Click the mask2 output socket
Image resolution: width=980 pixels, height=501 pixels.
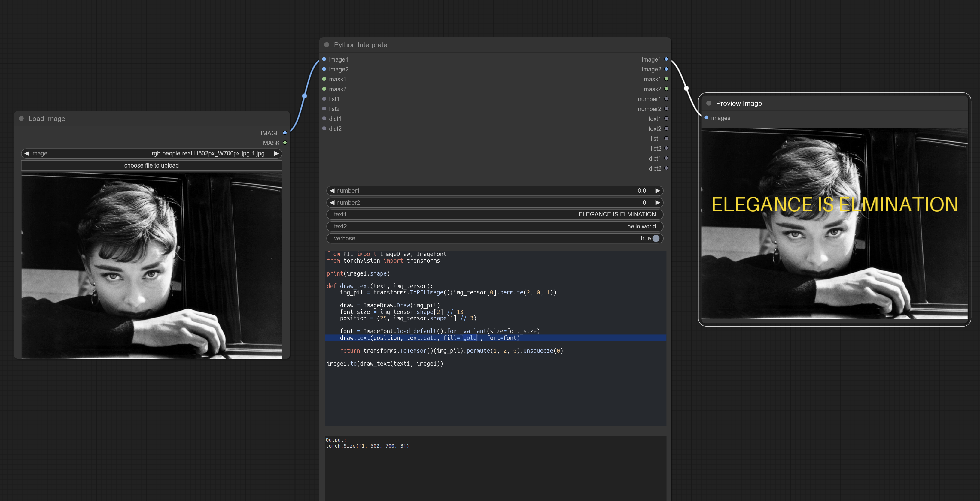(x=666, y=89)
